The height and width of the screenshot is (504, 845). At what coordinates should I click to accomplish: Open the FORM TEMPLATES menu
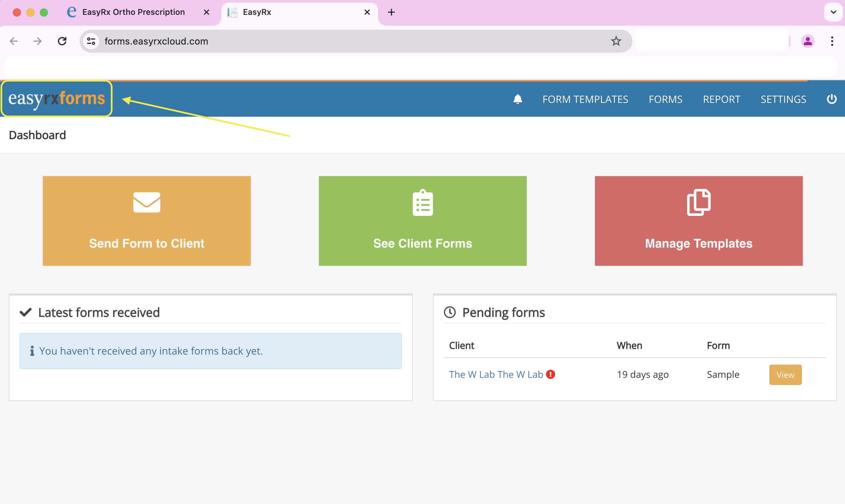click(x=585, y=99)
